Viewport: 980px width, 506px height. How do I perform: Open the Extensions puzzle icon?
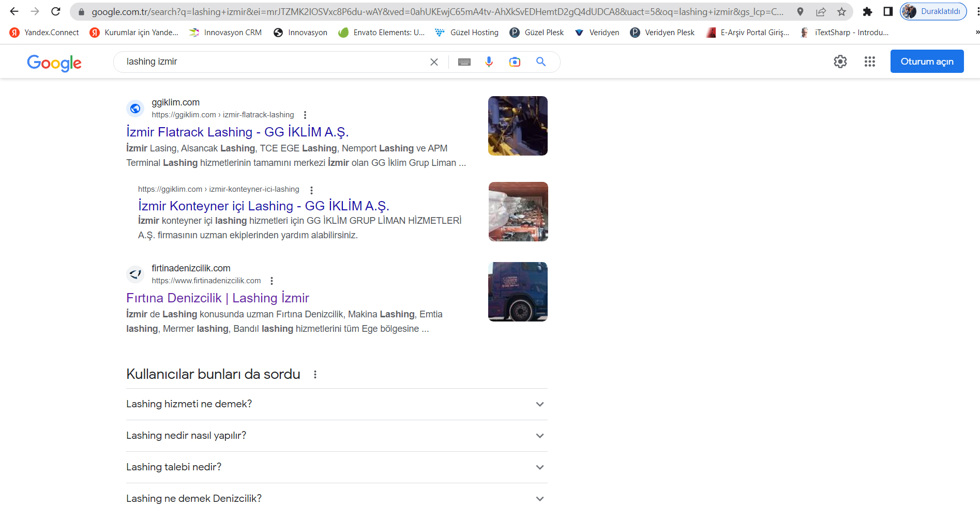coord(867,11)
